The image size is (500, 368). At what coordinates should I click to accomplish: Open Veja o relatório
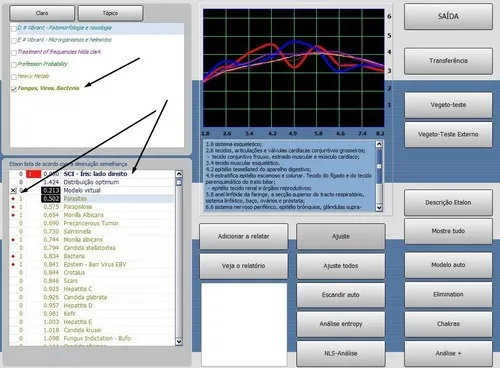click(x=244, y=266)
